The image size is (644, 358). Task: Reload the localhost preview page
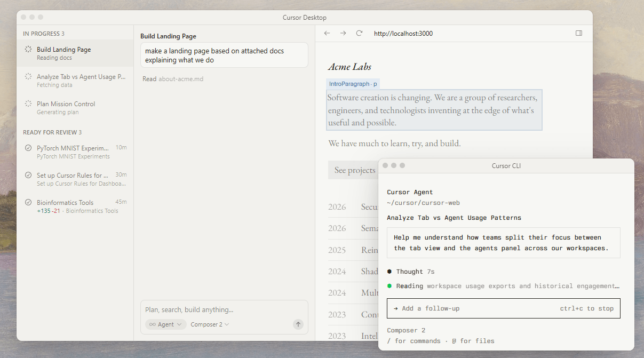tap(359, 33)
